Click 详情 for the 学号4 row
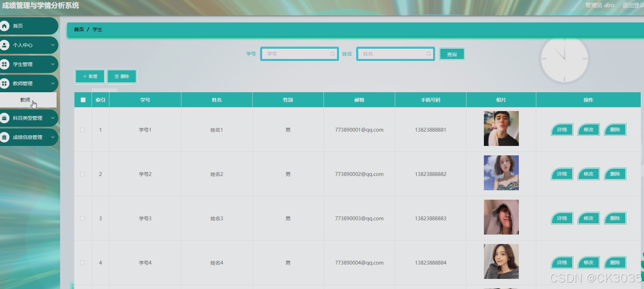 coord(562,263)
